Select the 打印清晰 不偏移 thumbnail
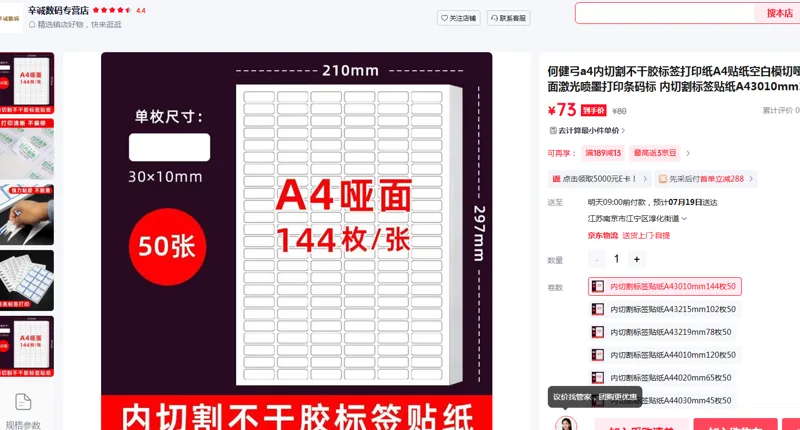The image size is (800, 430). [27, 148]
